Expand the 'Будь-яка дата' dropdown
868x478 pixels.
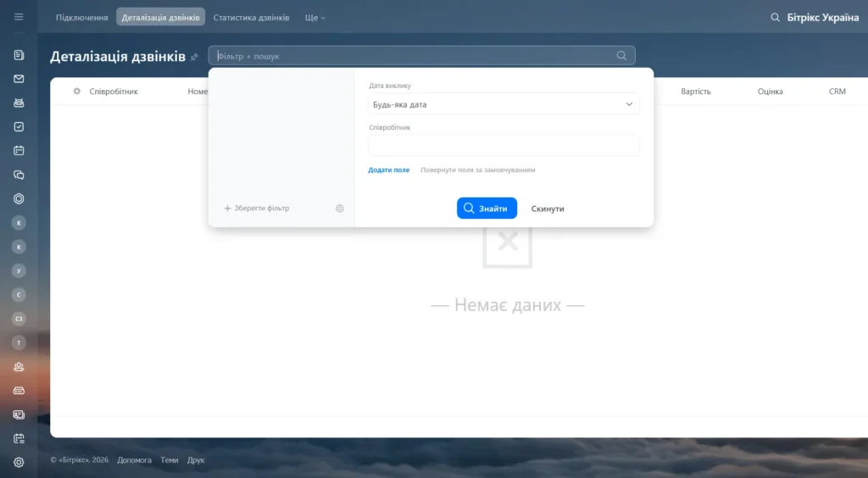coord(504,104)
